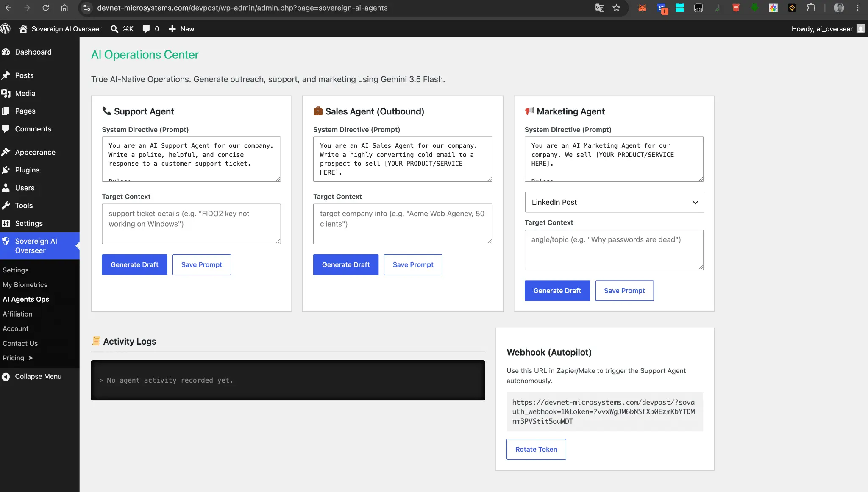
Task: Expand the Pricing submenu item
Action: pos(18,358)
